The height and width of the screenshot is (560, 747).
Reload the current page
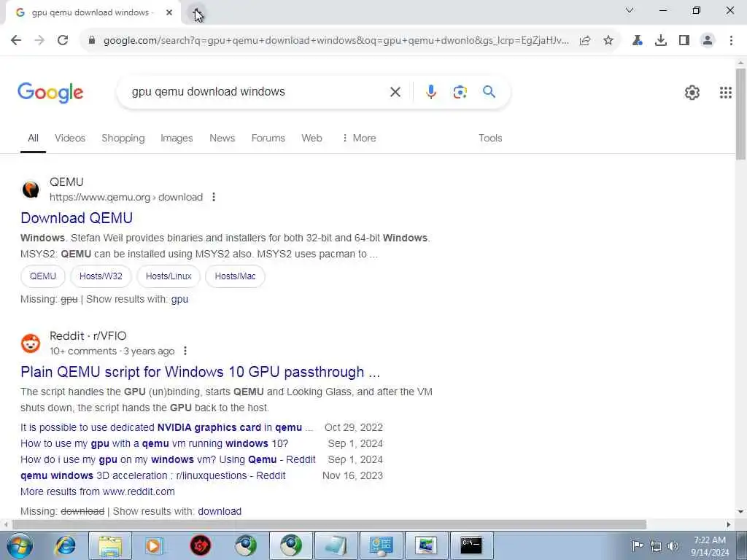pos(63,41)
